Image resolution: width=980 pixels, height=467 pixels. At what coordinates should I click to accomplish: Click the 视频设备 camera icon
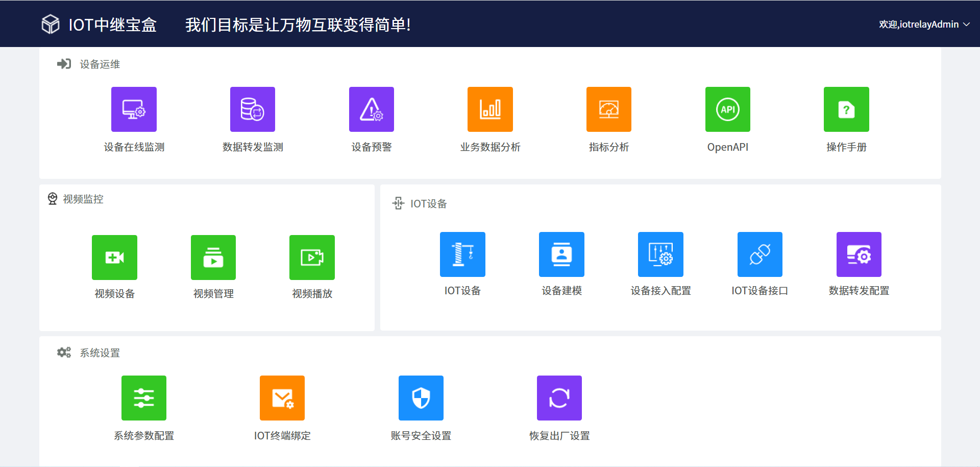[x=114, y=258]
